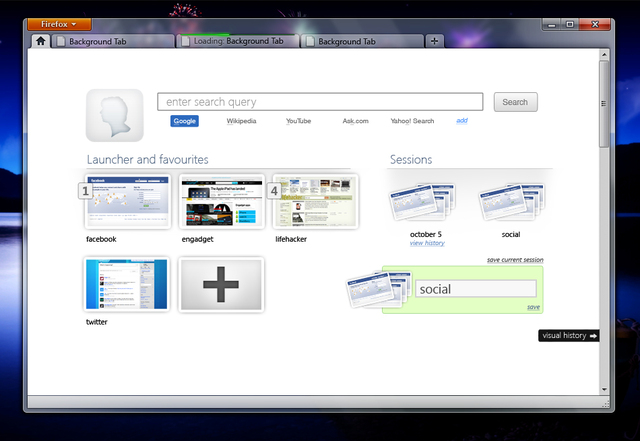Viewport: 640px width, 441px height.
Task: Click the user profile avatar silhouette
Action: pyautogui.click(x=115, y=116)
